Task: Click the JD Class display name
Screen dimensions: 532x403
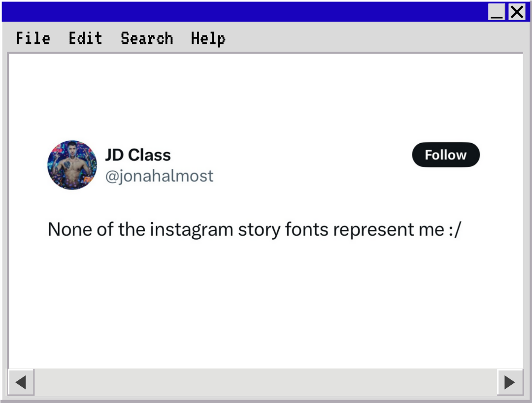Action: [138, 155]
